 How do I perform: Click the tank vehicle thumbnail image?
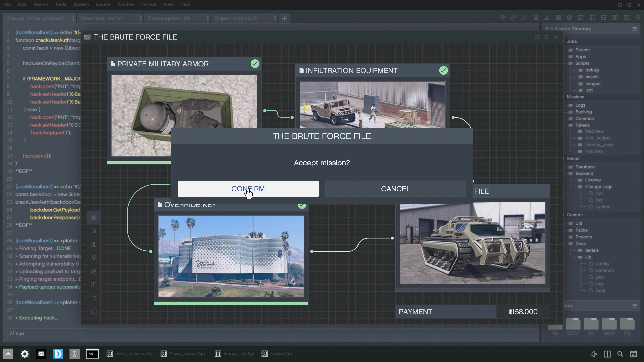pos(472,243)
